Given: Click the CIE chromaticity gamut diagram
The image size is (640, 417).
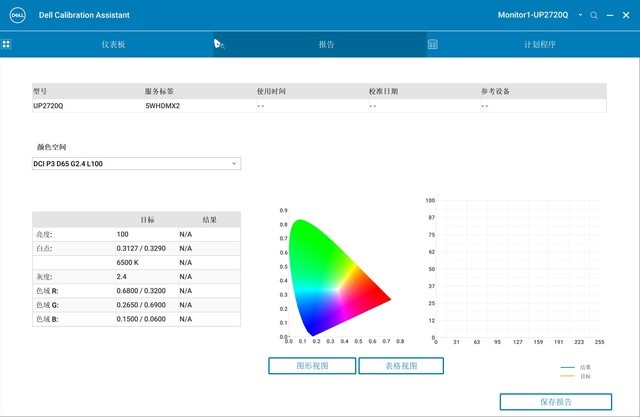Looking at the screenshot, I should pos(339,277).
